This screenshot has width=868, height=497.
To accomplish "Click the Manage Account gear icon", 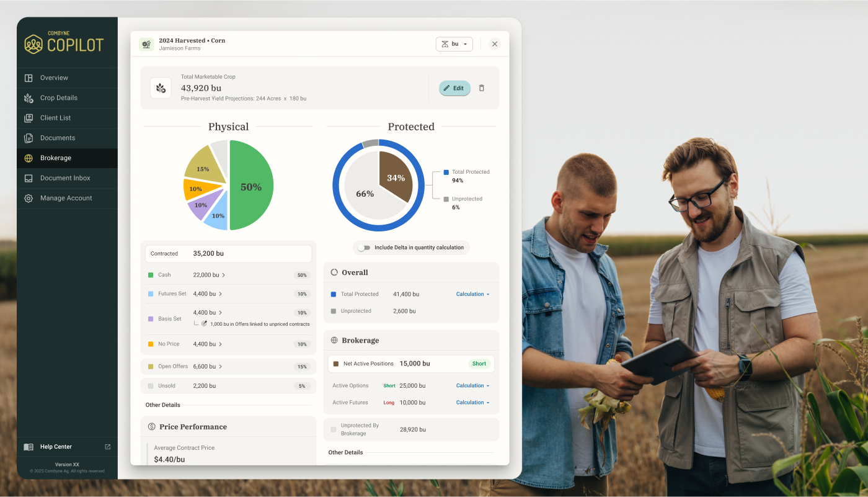I will click(29, 198).
